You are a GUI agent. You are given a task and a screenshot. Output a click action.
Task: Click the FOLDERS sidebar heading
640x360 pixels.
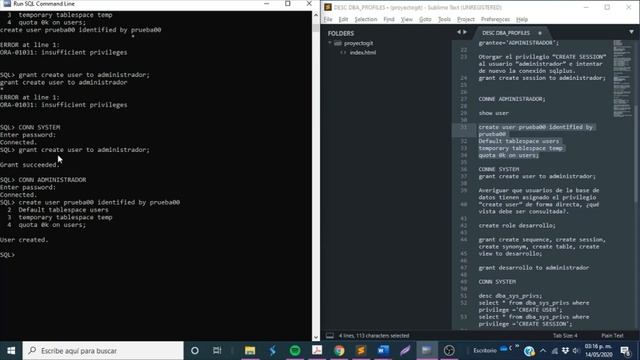point(341,33)
